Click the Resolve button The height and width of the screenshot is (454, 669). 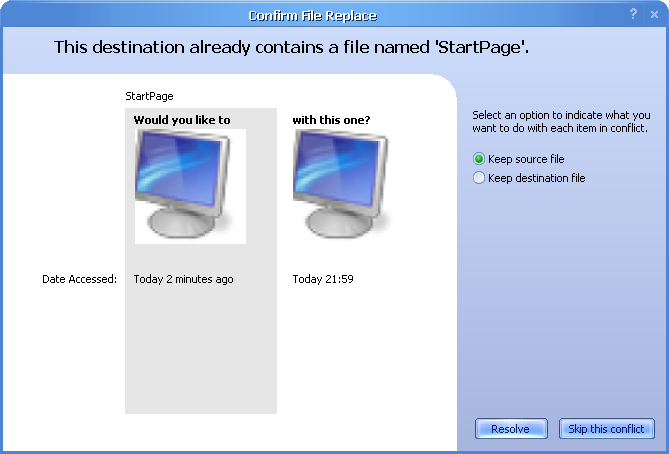(x=511, y=428)
